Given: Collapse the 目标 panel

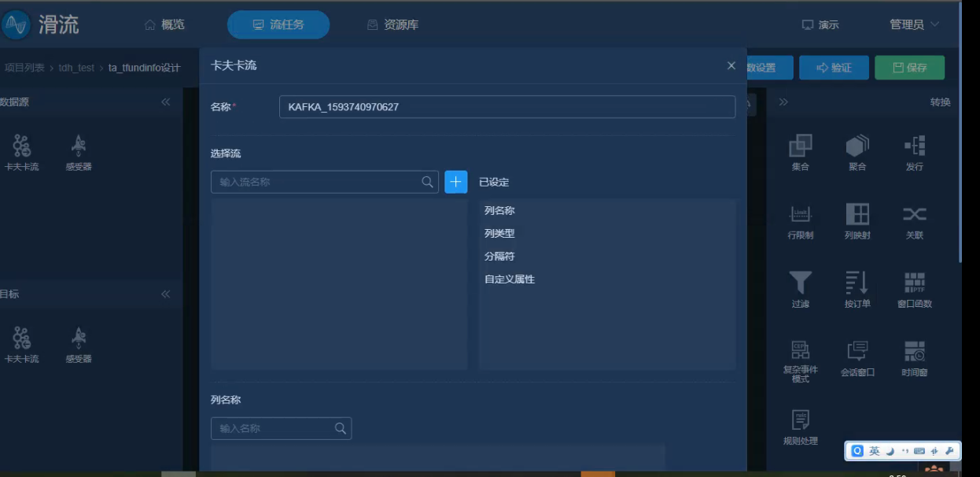Looking at the screenshot, I should (165, 294).
